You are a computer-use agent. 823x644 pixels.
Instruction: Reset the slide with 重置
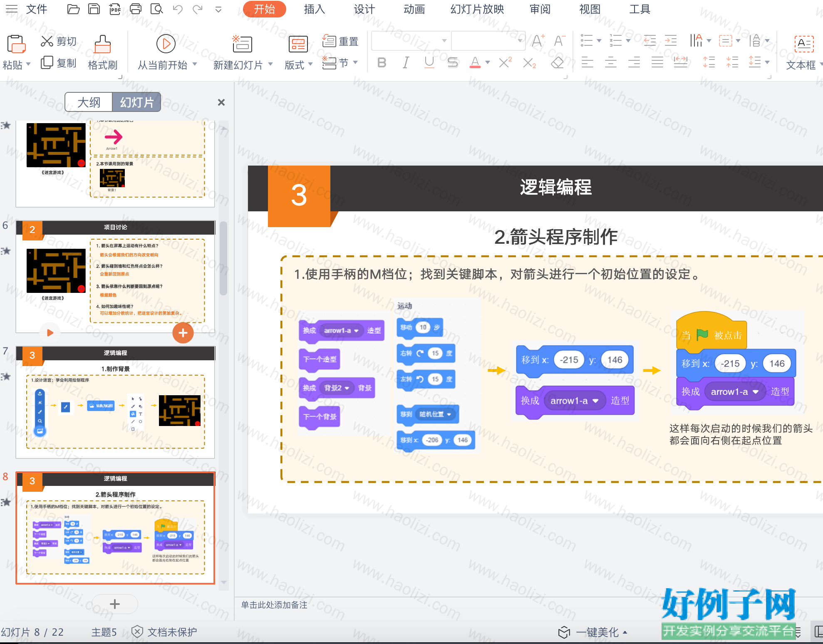tap(340, 41)
